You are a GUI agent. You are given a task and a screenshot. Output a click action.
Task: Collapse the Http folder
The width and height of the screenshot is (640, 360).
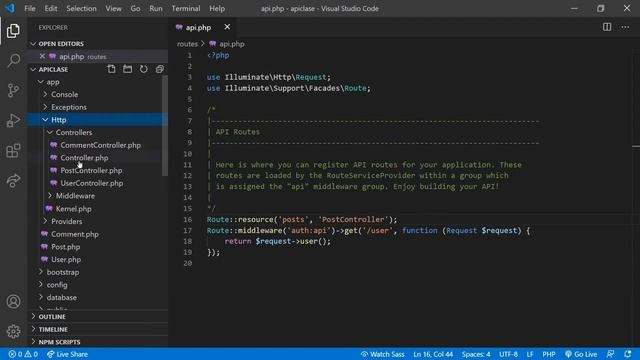pyautogui.click(x=98, y=120)
